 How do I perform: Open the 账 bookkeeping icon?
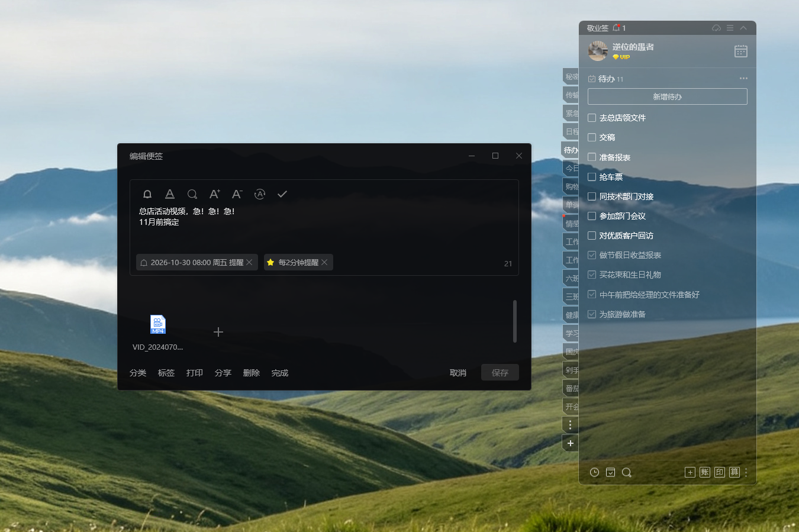click(705, 472)
